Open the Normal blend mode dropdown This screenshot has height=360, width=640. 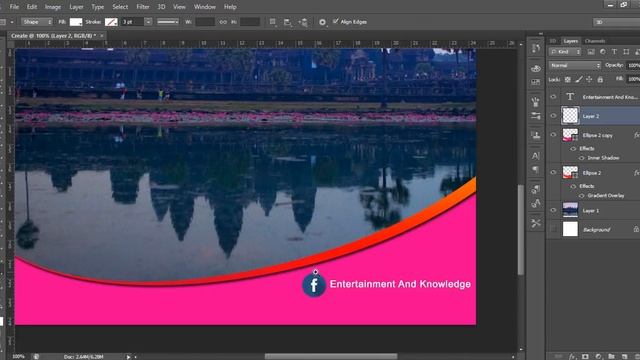pyautogui.click(x=575, y=65)
